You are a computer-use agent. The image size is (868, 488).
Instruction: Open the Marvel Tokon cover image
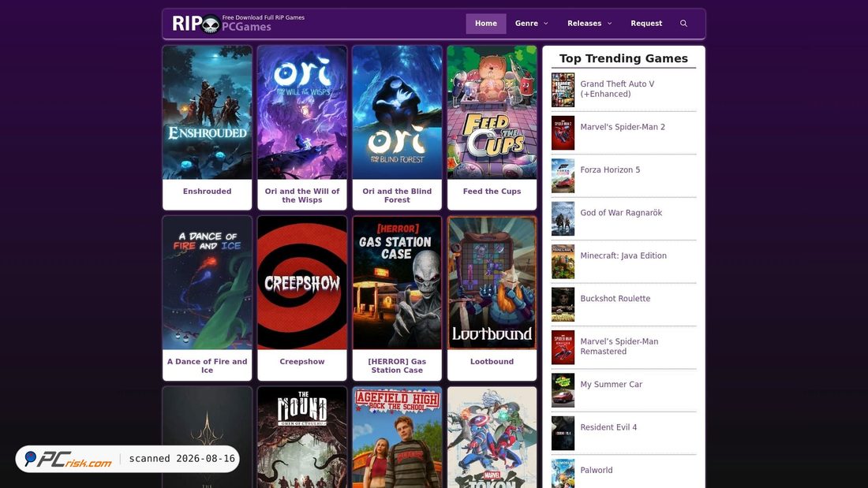click(492, 437)
